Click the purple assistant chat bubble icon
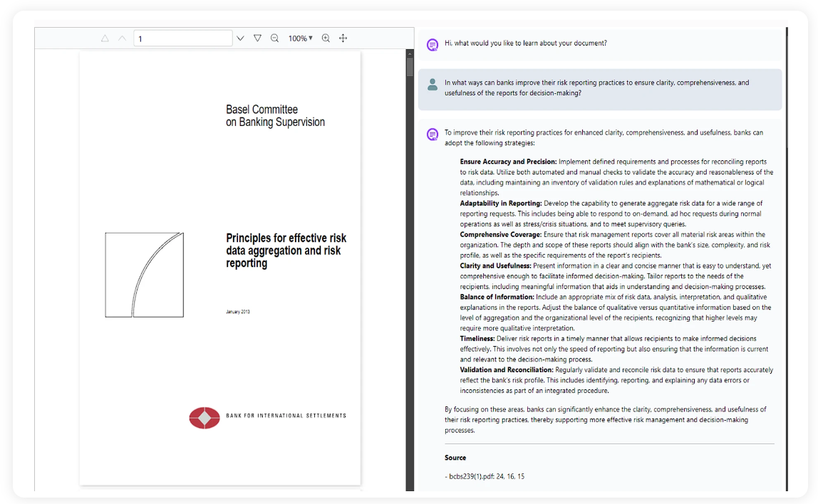Viewport: 818px width, 504px height. click(x=432, y=134)
